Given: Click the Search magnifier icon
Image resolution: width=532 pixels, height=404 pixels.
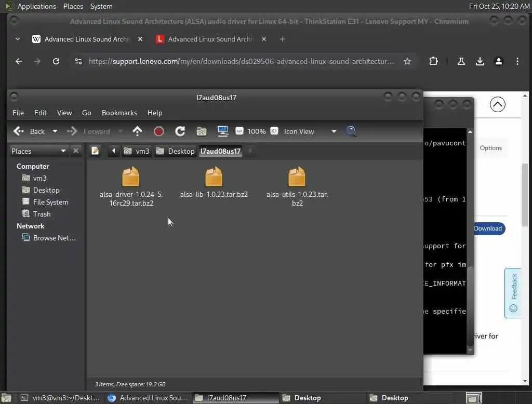Looking at the screenshot, I should pos(351,131).
